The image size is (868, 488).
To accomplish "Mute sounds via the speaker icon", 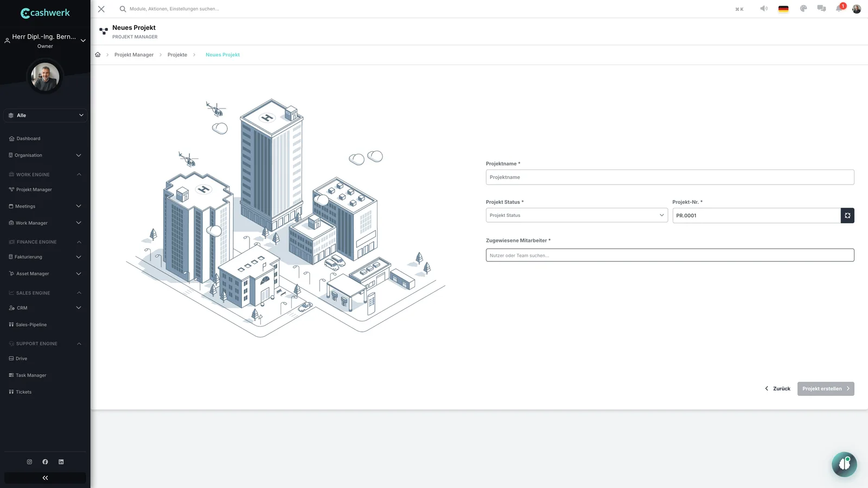I will click(764, 9).
